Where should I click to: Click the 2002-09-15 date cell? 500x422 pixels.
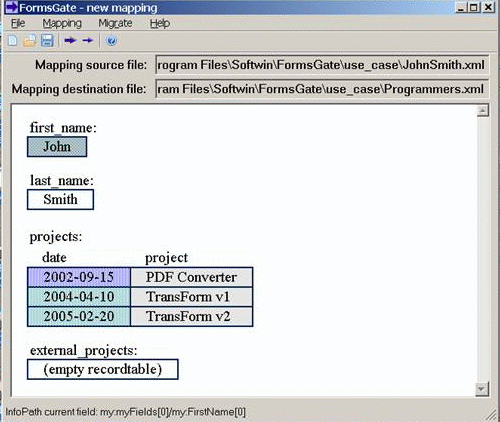79,277
